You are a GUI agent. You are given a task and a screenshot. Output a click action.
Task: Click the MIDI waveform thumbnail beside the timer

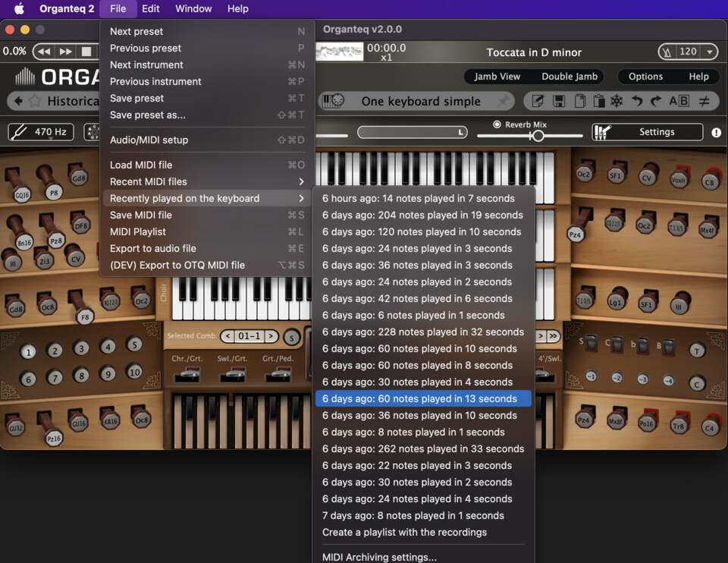point(340,52)
